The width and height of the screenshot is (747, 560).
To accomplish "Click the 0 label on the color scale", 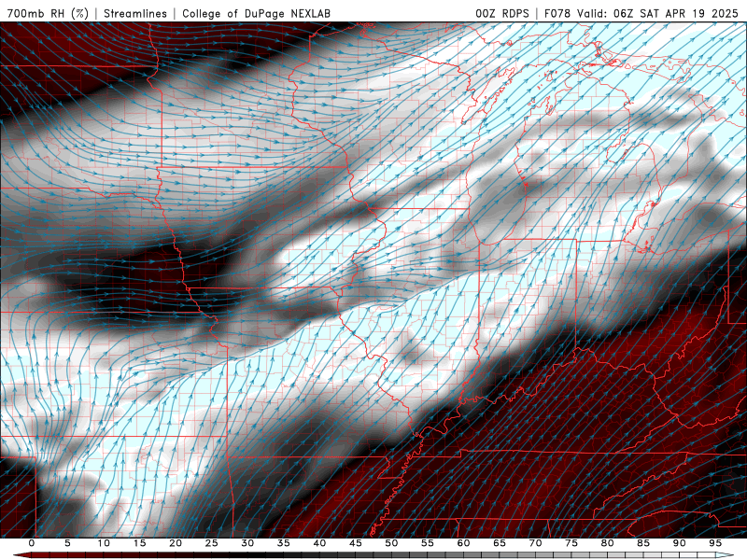I will 32,543.
